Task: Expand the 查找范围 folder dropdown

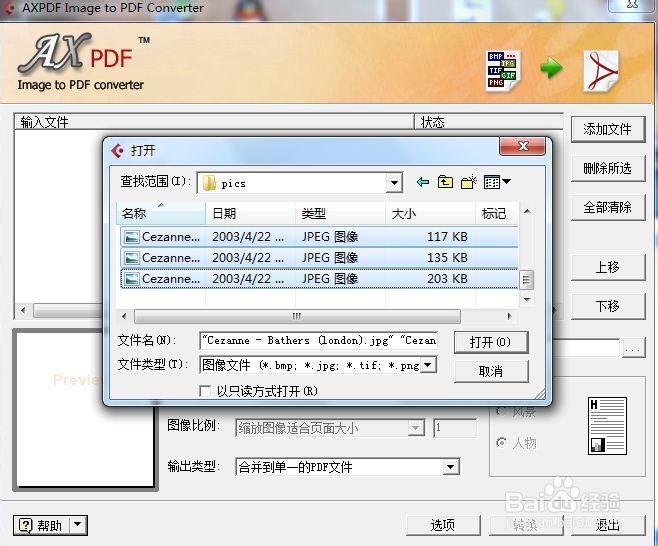Action: (394, 183)
